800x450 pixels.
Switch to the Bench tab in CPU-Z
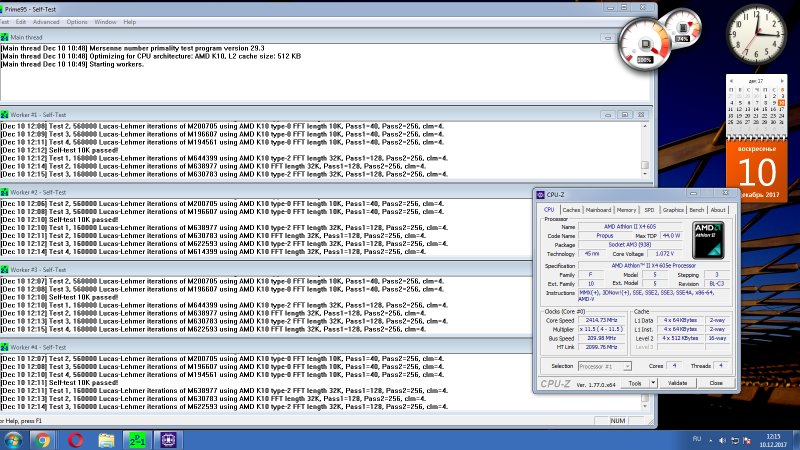697,210
